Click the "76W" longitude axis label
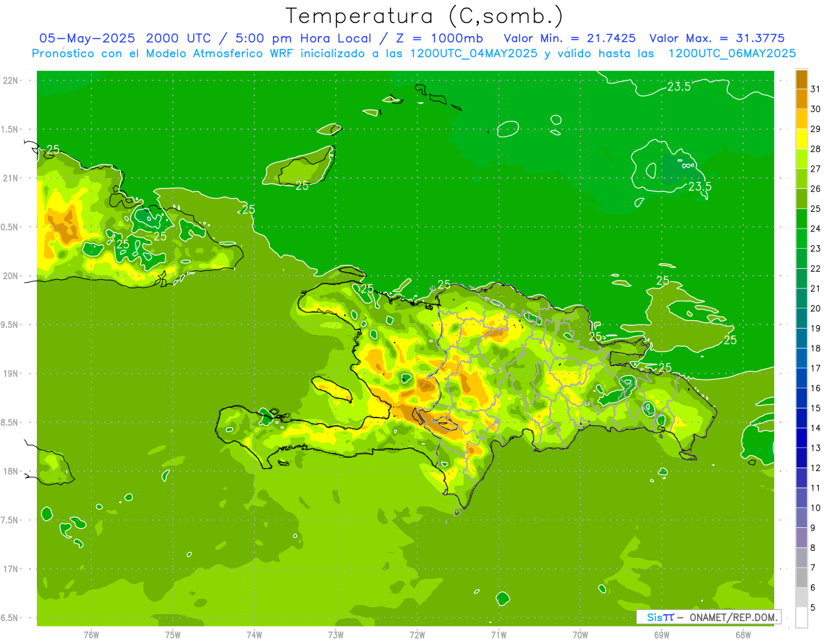 (91, 634)
